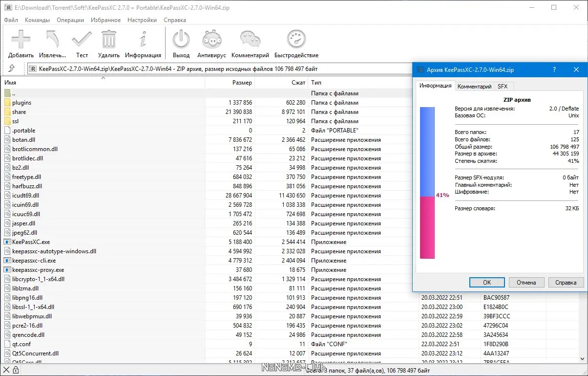Viewport: 588px width, 376px height.
Task: Switch to the Комментарий dialog tab
Action: (474, 87)
